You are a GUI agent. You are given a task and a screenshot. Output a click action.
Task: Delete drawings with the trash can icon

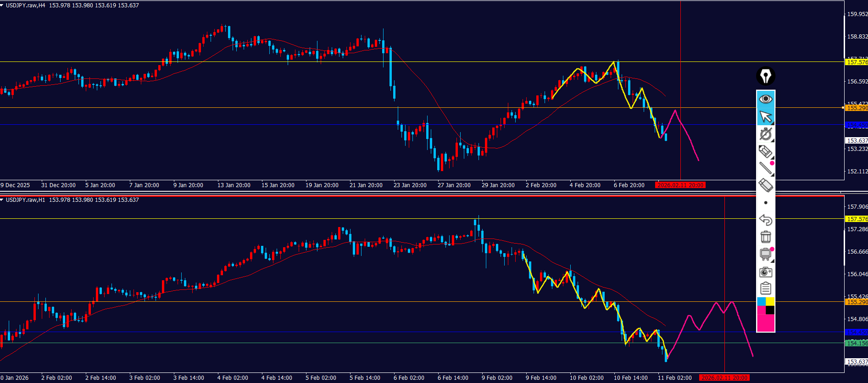tap(765, 237)
